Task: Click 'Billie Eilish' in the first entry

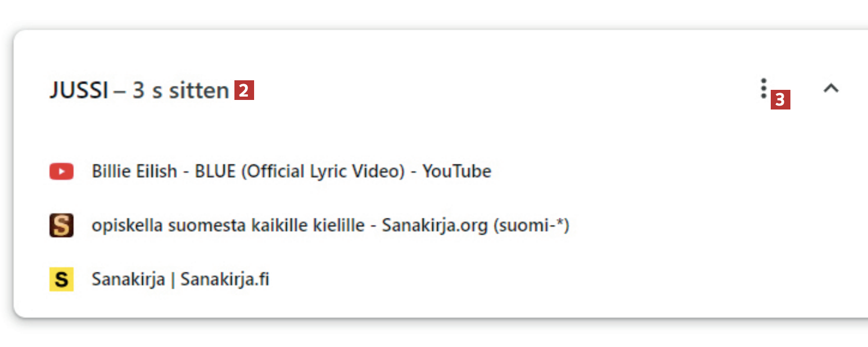Action: pyautogui.click(x=134, y=171)
